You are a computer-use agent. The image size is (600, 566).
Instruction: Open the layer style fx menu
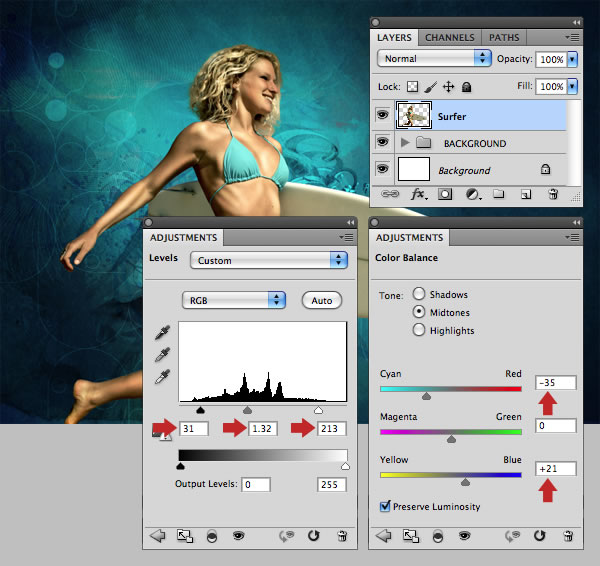[x=419, y=194]
